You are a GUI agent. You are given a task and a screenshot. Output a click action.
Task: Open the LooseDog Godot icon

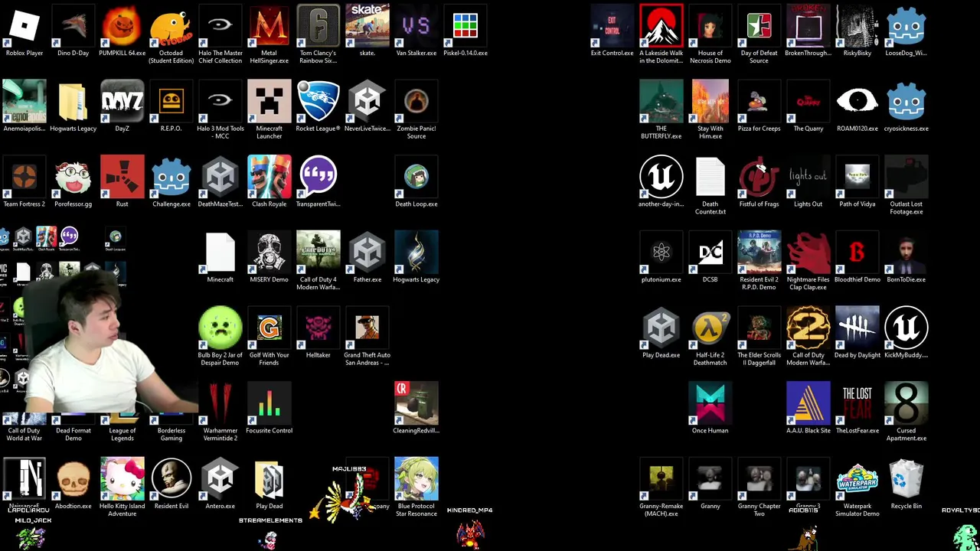coord(906,26)
